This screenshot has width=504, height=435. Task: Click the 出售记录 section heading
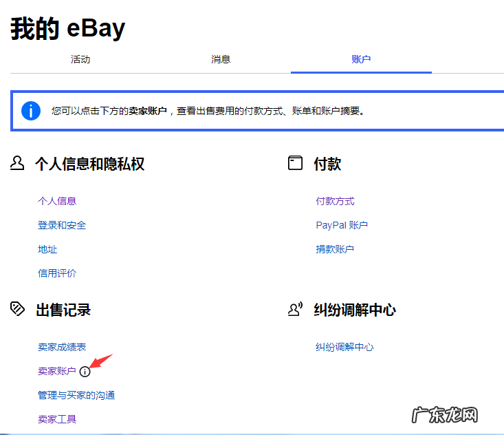click(x=63, y=310)
